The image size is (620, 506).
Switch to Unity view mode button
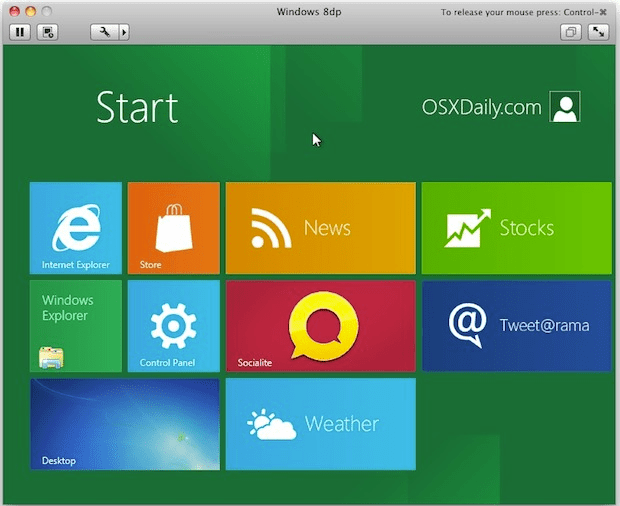pyautogui.click(x=571, y=32)
